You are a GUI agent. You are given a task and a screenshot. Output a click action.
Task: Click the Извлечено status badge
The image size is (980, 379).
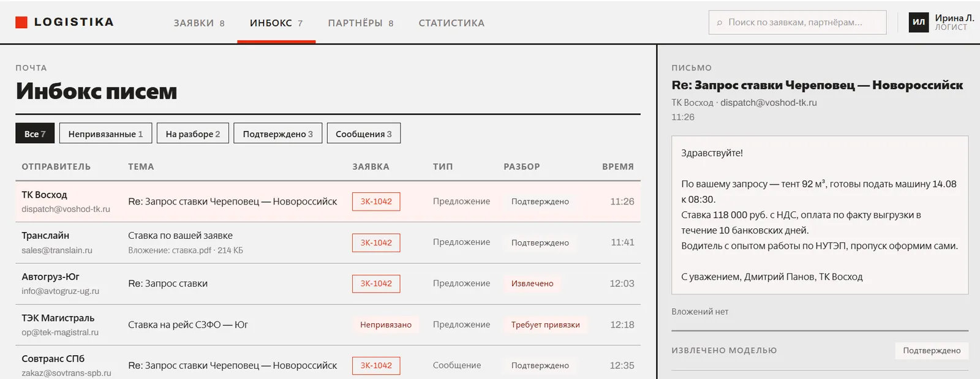[532, 283]
